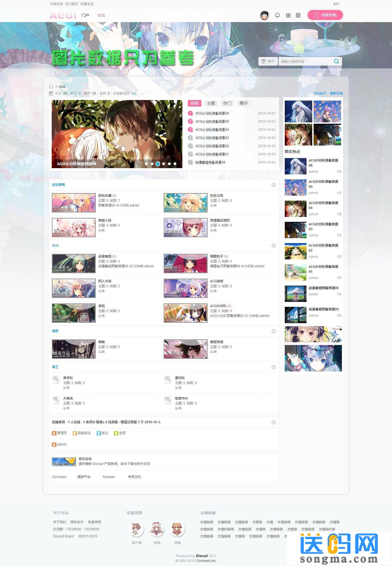The width and height of the screenshot is (392, 566).
Task: Open the 同人小说 forum banner thumbnail
Action: pos(74,288)
